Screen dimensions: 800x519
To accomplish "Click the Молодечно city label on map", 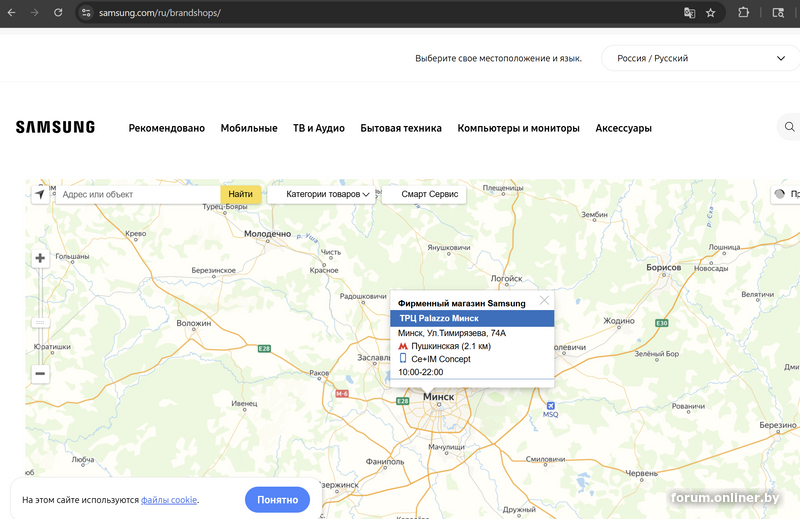I will point(267,234).
